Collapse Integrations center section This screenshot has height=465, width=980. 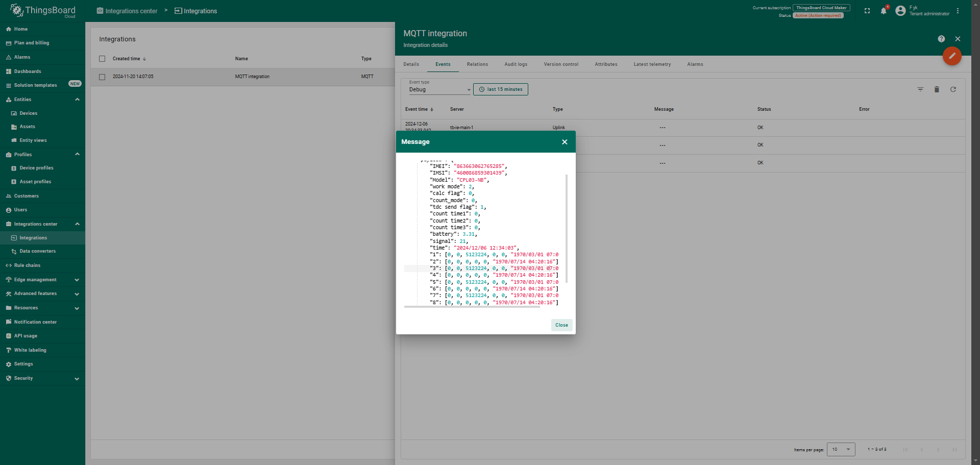tap(77, 224)
